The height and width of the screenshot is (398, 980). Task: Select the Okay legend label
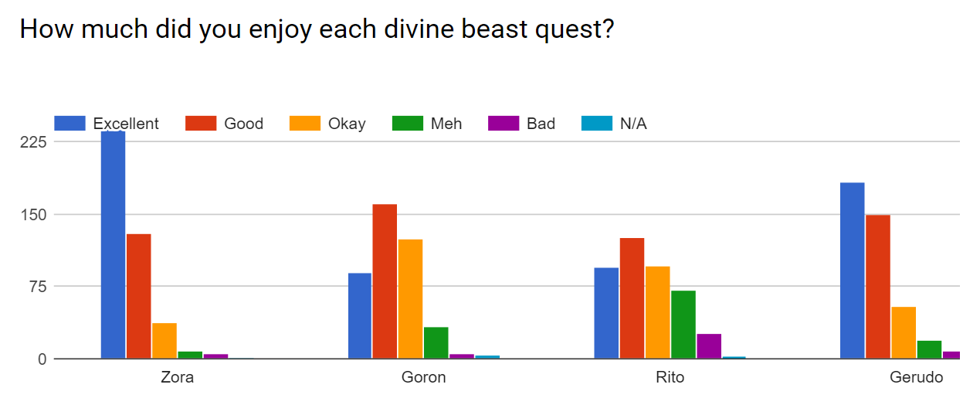(x=347, y=124)
